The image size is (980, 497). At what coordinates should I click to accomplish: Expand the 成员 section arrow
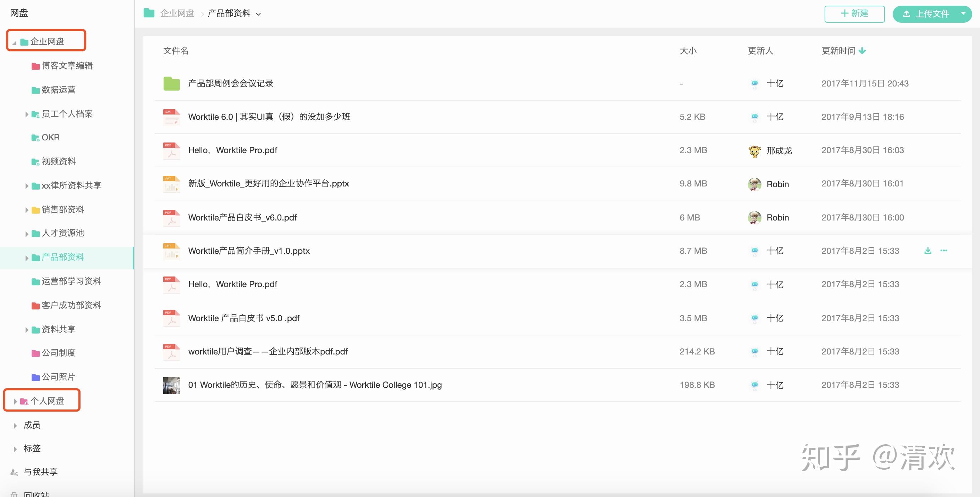(15, 425)
